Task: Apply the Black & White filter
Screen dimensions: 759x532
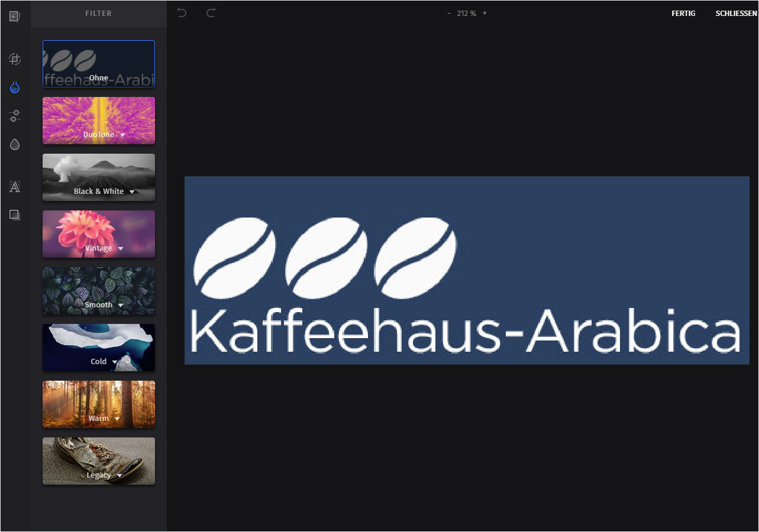Action: coord(99,177)
